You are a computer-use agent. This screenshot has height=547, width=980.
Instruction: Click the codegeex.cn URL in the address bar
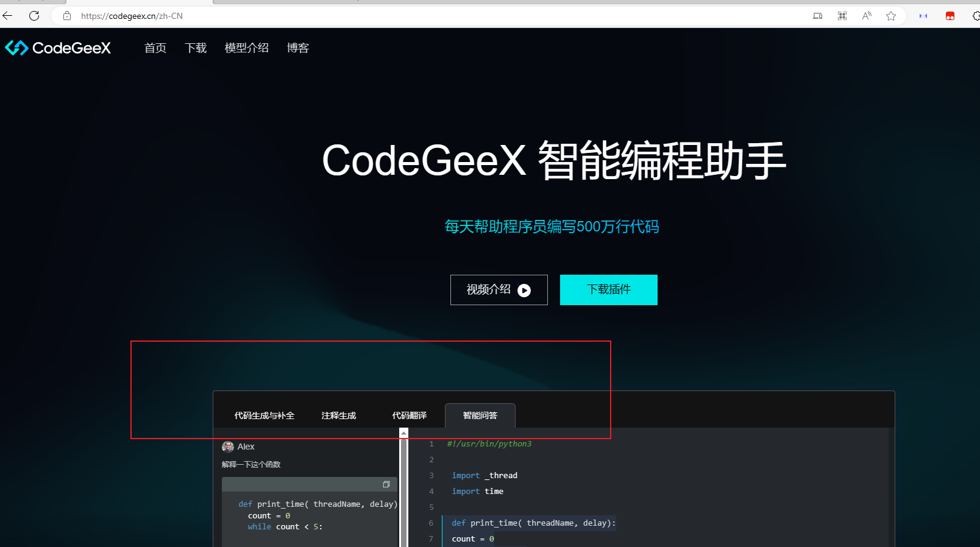(132, 16)
